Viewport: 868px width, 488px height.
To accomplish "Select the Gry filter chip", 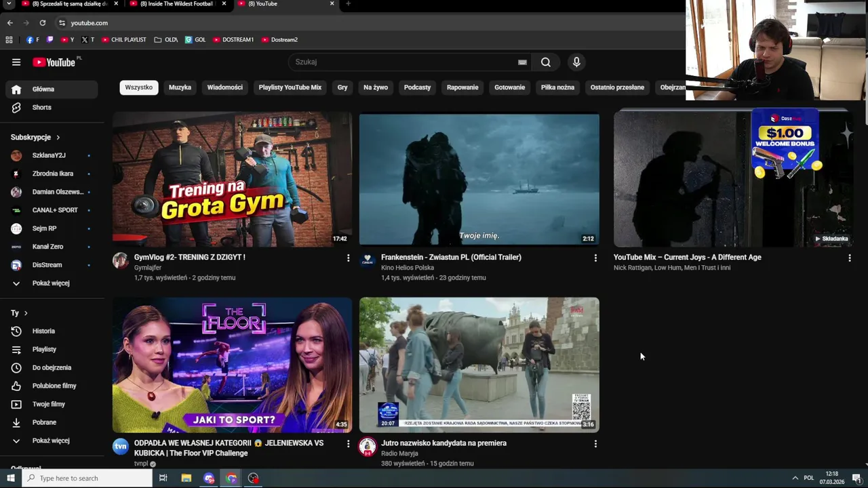I will coord(342,87).
